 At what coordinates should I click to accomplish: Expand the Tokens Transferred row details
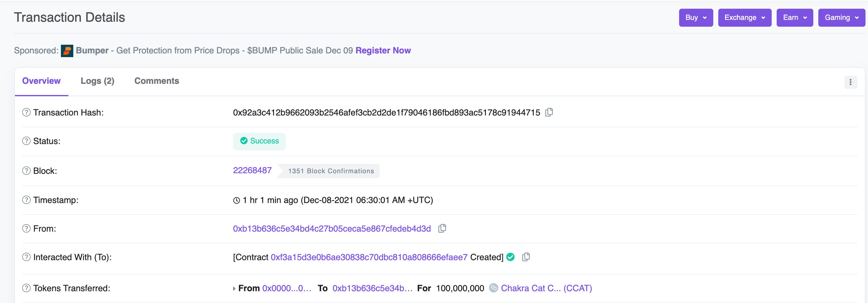click(x=234, y=288)
